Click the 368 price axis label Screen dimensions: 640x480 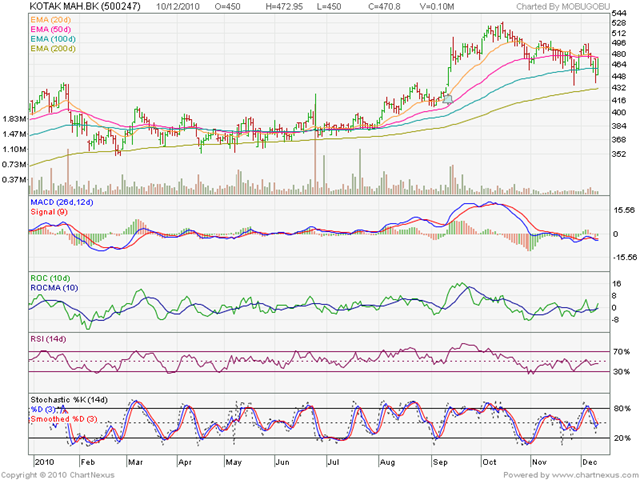click(x=619, y=140)
